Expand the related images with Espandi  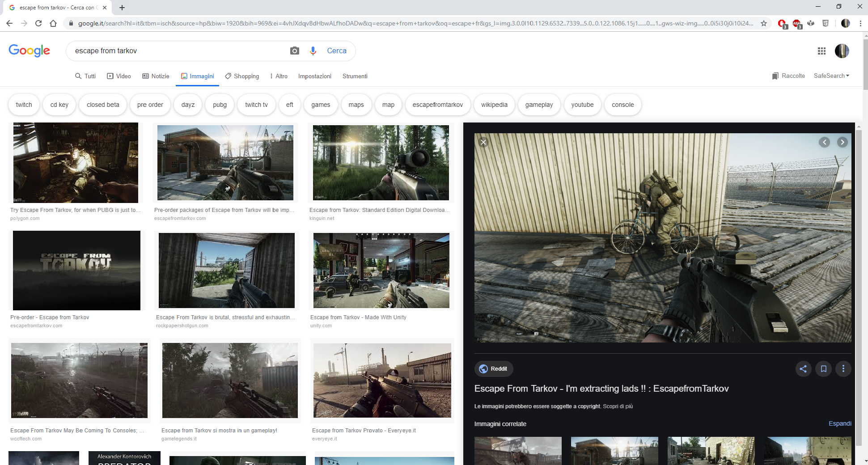pos(839,423)
